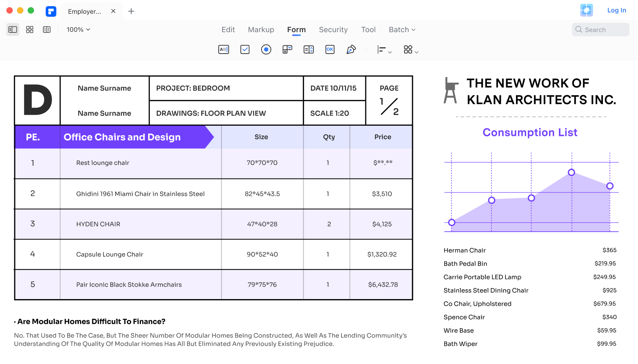Click the Log In link
The width and height of the screenshot is (638, 364).
click(616, 10)
